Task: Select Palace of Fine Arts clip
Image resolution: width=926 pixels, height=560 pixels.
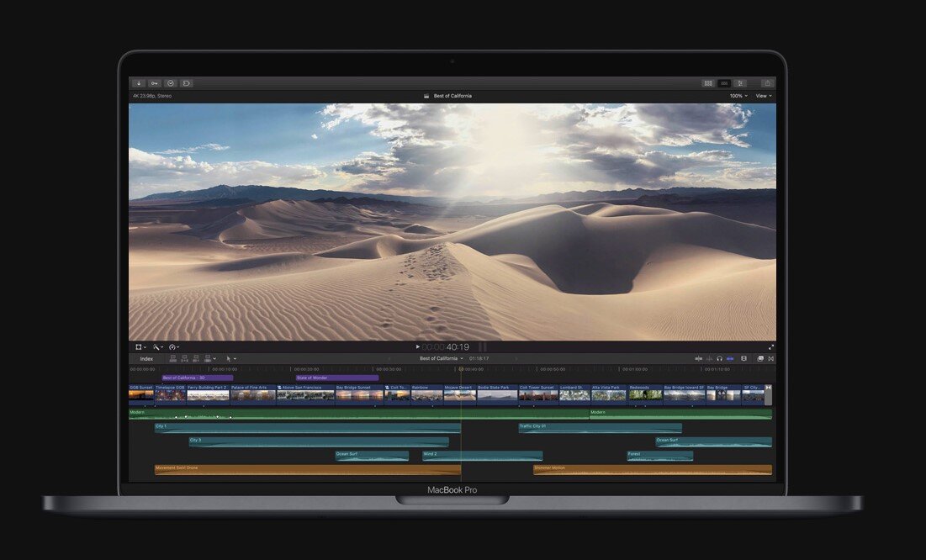Action: 253,394
